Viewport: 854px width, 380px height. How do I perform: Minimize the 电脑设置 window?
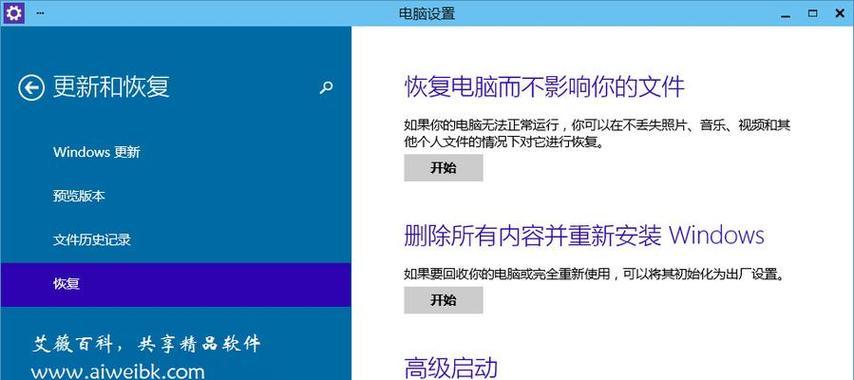click(785, 14)
